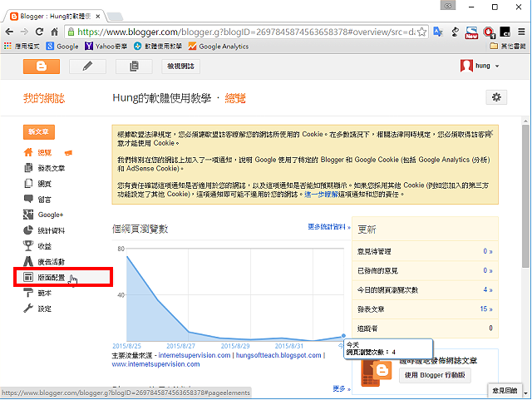
Task: Click the 意見待管理 count 0 link
Action: tap(488, 251)
